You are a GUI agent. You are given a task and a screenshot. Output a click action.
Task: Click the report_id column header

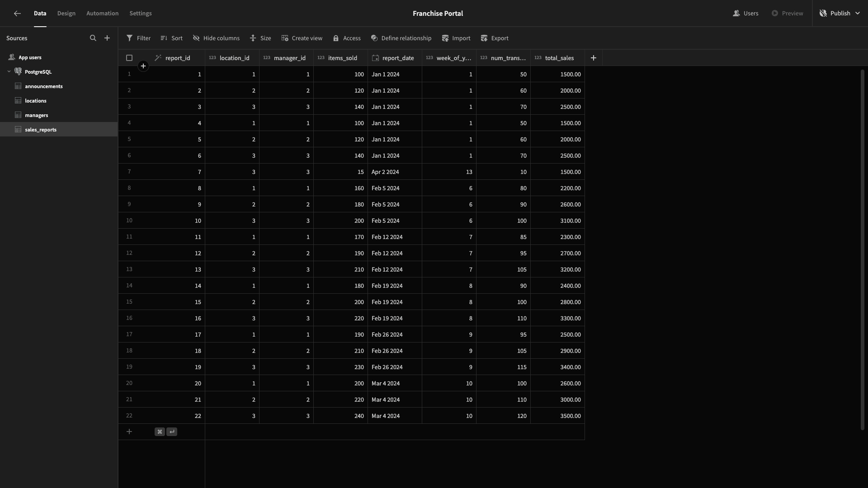(x=178, y=58)
